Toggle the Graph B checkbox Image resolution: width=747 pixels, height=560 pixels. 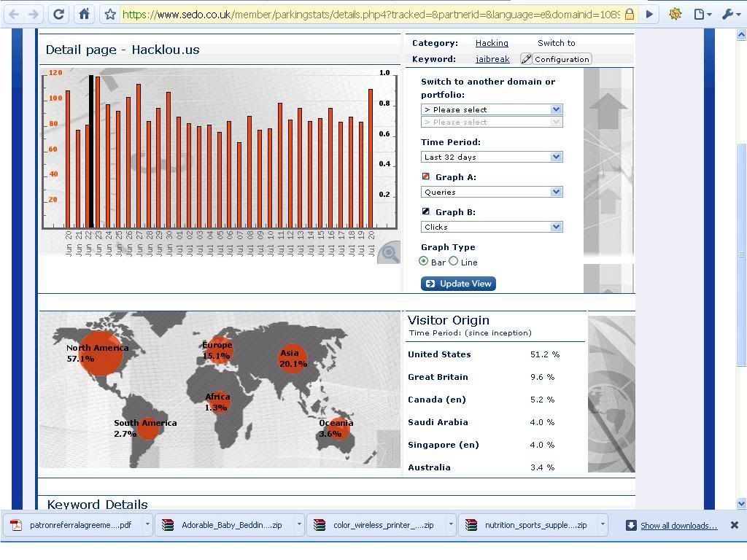click(426, 211)
